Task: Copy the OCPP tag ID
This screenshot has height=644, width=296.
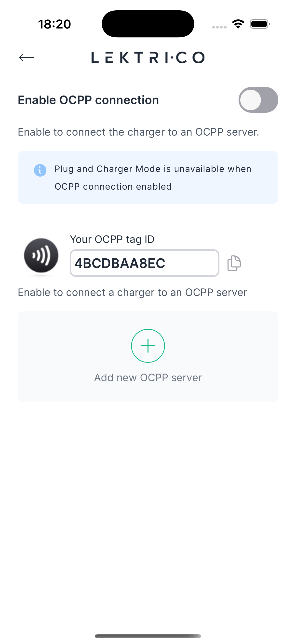Action: tap(234, 263)
